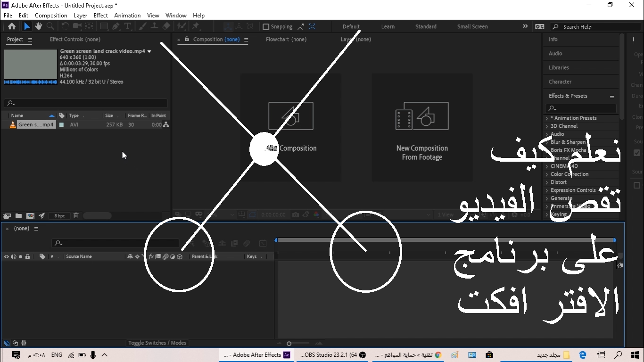Image resolution: width=644 pixels, height=362 pixels.
Task: Select the Roto Brush tool
Action: pyautogui.click(x=182, y=26)
